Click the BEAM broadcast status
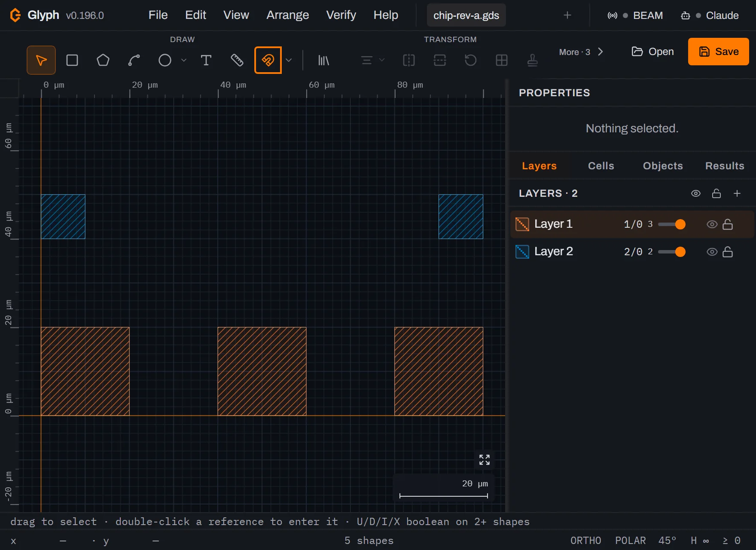This screenshot has height=550, width=756. tap(635, 15)
